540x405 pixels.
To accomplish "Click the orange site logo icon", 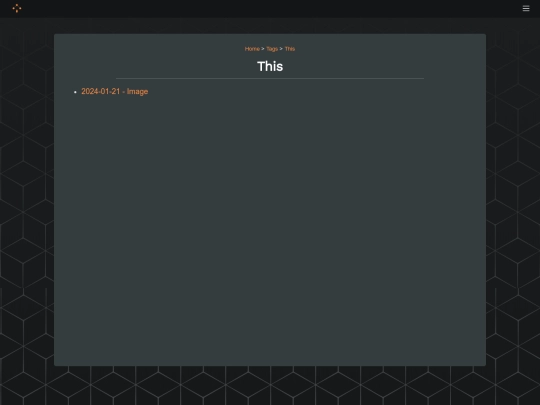I will point(17,8).
